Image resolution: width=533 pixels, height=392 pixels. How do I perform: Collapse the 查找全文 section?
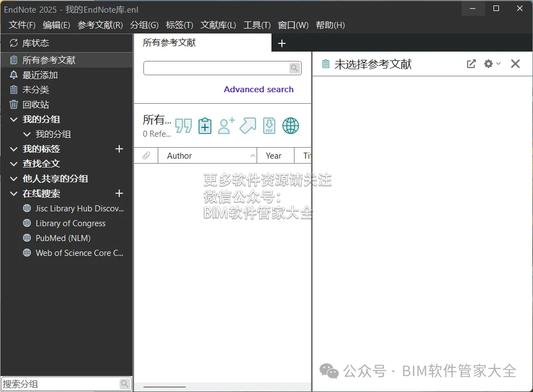point(14,164)
